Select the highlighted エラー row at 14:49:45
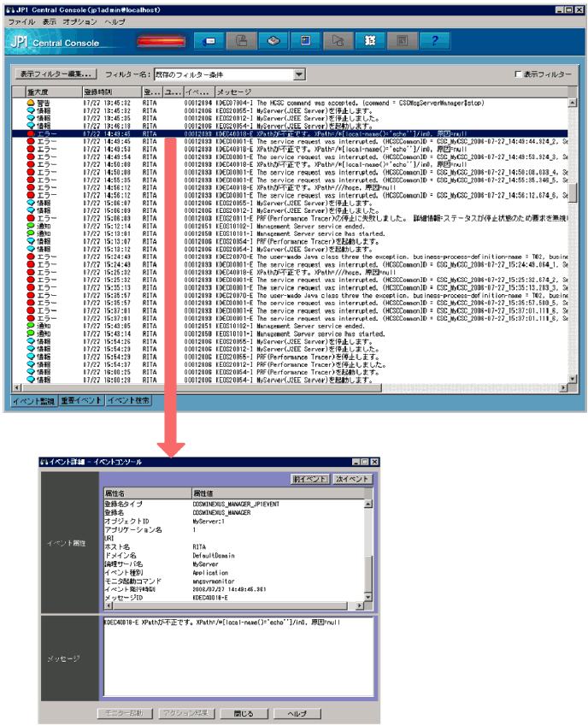This screenshot has height=726, width=588. (x=290, y=133)
